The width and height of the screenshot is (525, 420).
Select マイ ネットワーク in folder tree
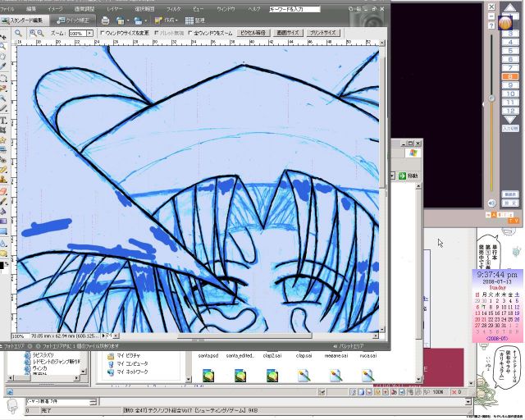(128, 372)
